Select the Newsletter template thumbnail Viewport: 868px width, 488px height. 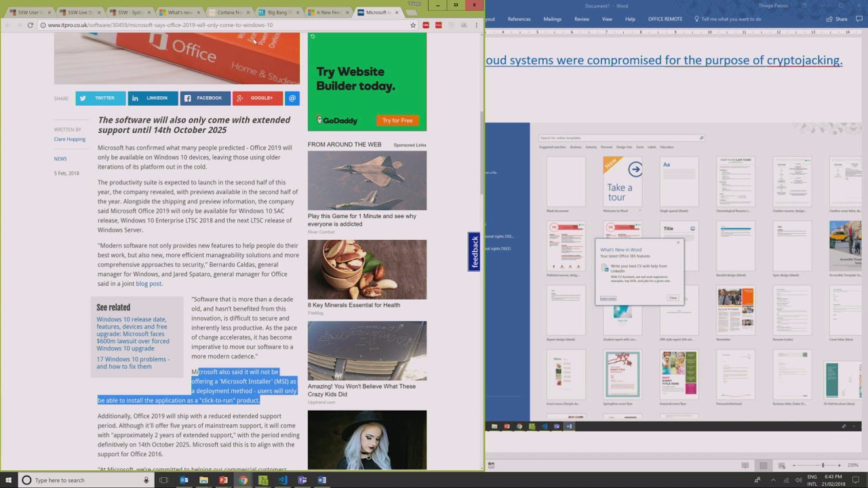click(x=735, y=310)
